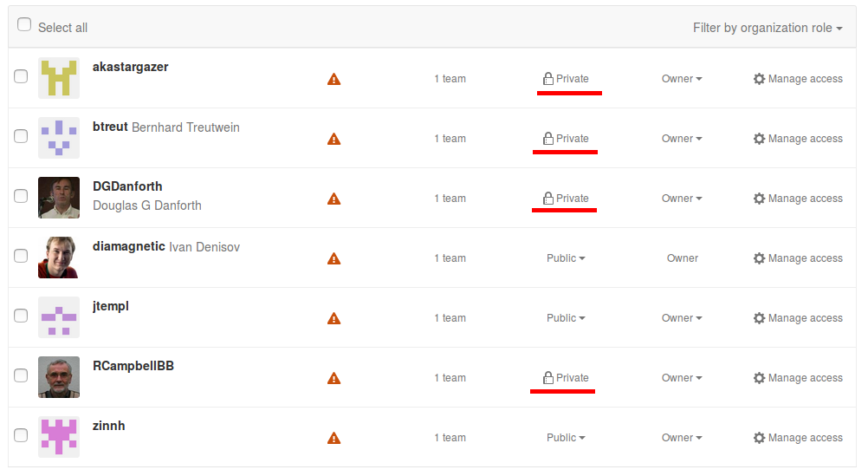
Task: Expand the Public visibility dropdown for jtempl
Action: coord(566,318)
